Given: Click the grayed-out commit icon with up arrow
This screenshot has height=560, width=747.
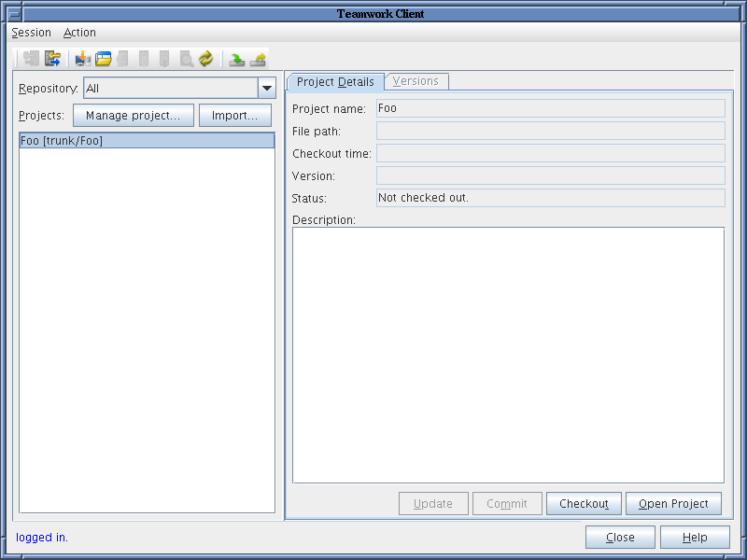Looking at the screenshot, I should (164, 59).
